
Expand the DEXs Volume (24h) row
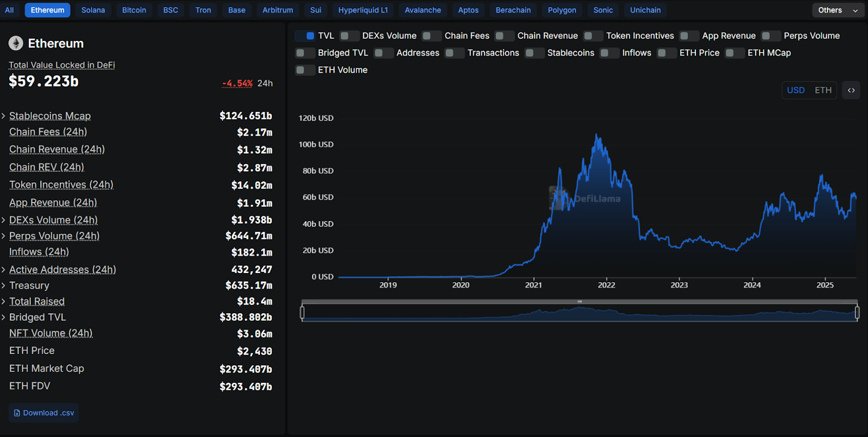(x=3, y=220)
